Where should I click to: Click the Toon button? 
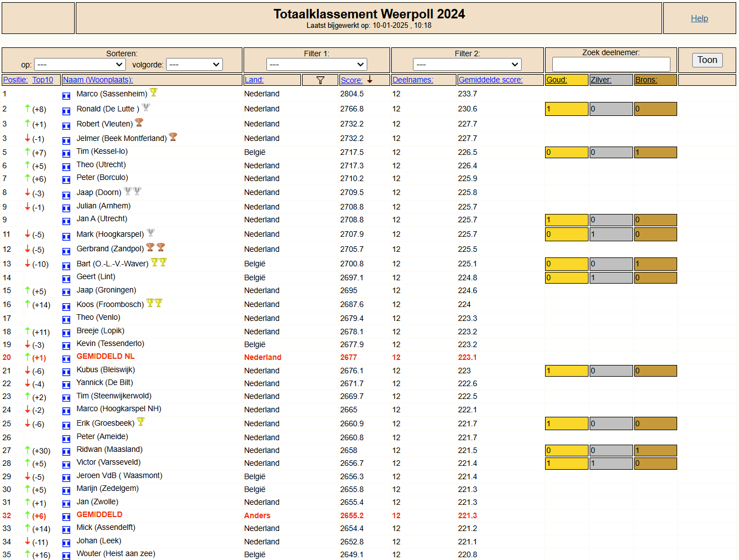707,60
